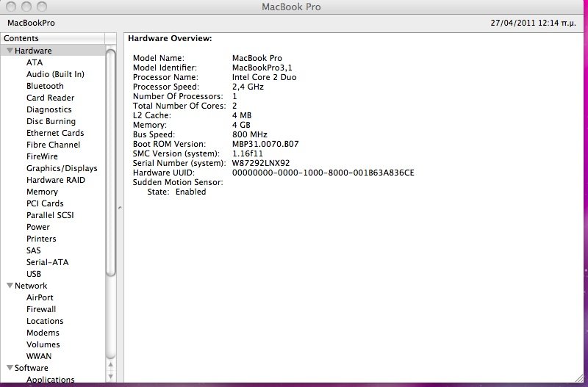
Task: Open Memory in the Hardware list
Action: pos(42,192)
